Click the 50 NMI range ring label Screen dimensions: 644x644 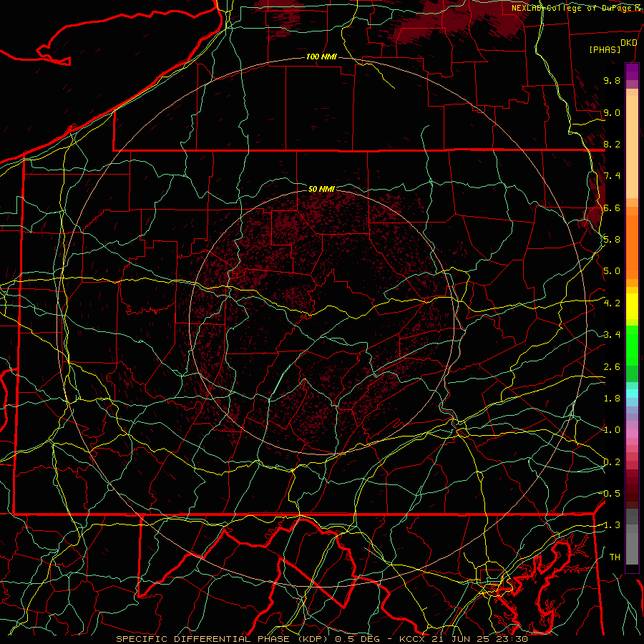pyautogui.click(x=321, y=189)
